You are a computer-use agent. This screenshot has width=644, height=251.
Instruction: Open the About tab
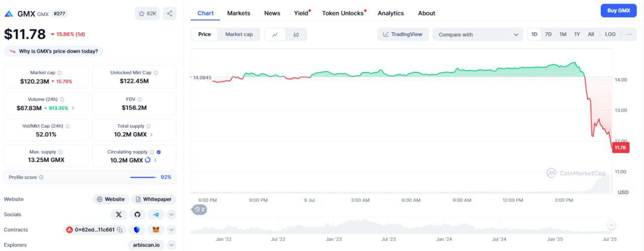(427, 13)
